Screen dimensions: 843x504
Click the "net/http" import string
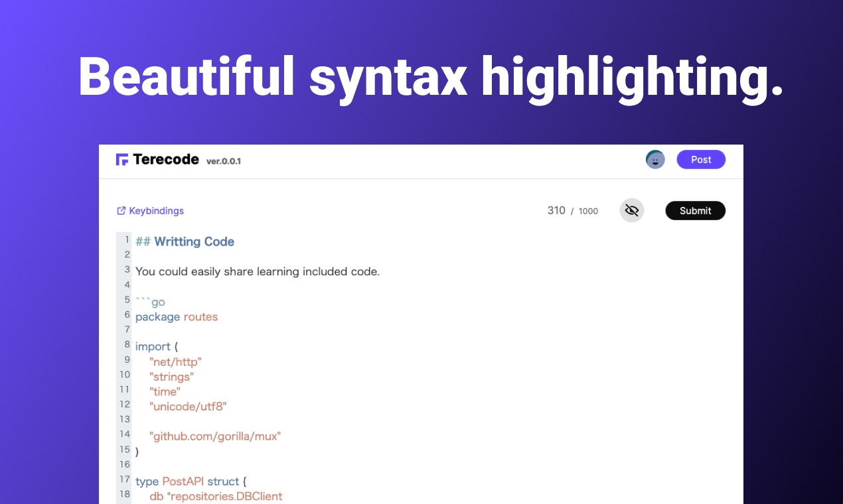tap(175, 362)
